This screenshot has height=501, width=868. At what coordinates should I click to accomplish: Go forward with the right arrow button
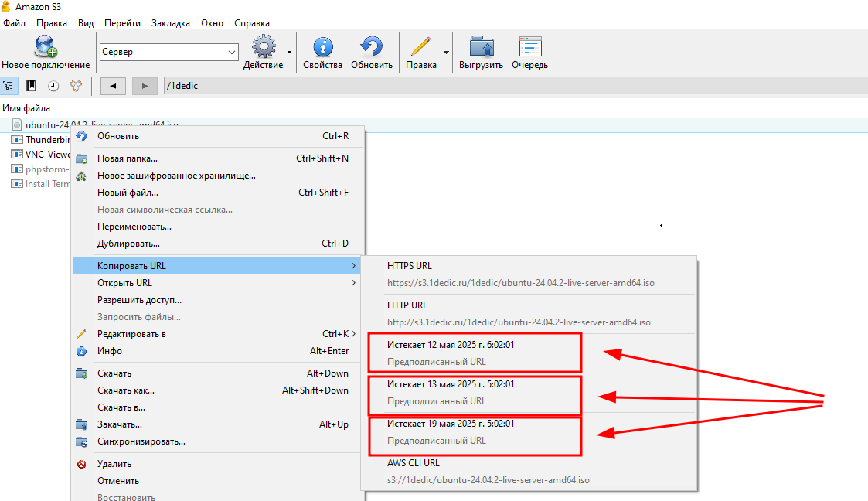pos(145,86)
